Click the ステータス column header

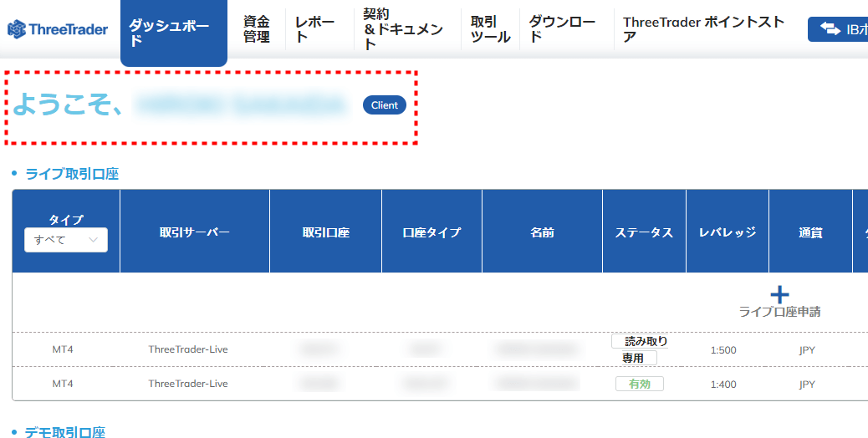(644, 232)
